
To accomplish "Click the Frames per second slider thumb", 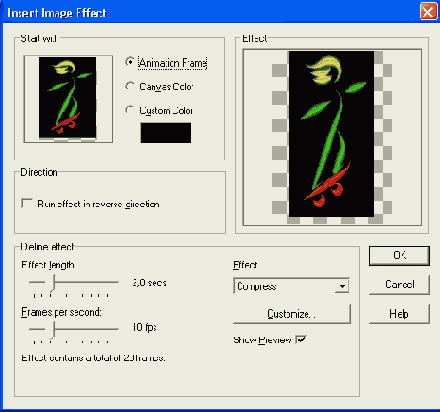I will pyautogui.click(x=53, y=330).
